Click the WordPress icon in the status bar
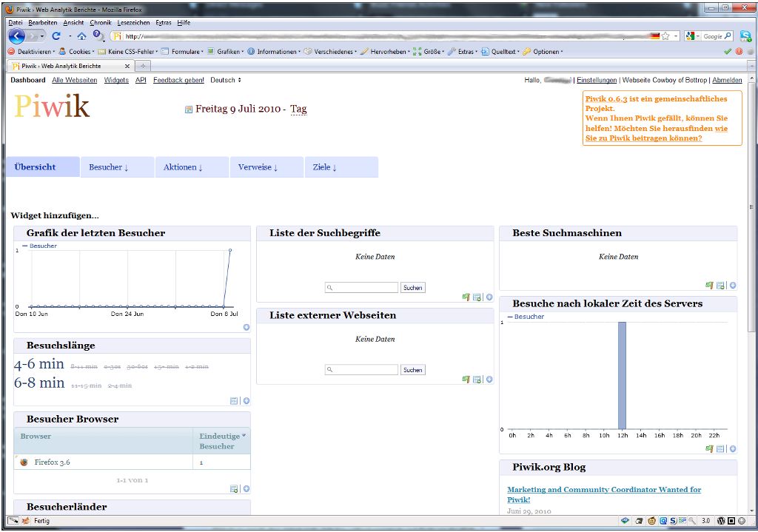The height and width of the screenshot is (532, 758). (x=721, y=520)
